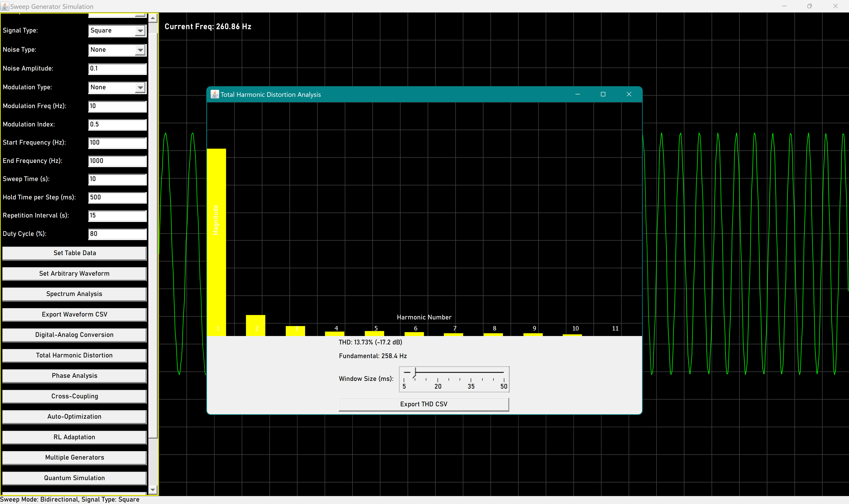Click the sidebar scroll-up arrow
Viewport: 849px width, 504px height.
click(153, 18)
